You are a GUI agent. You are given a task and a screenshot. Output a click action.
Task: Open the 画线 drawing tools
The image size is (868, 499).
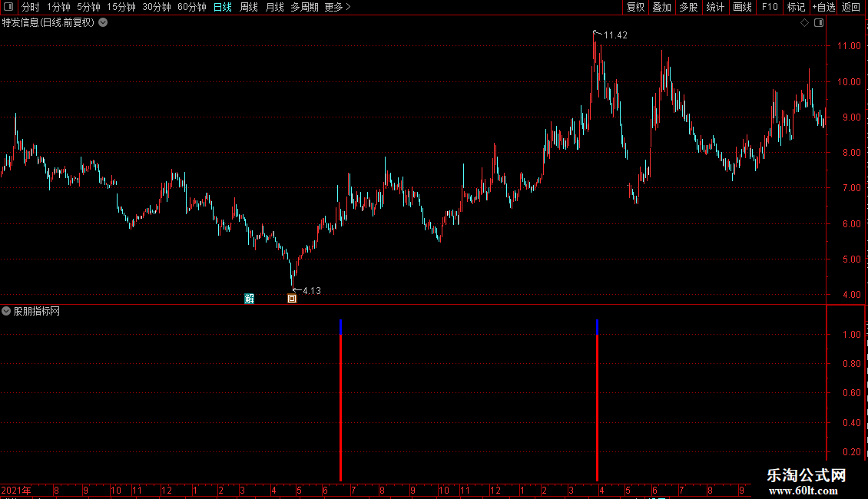click(742, 7)
